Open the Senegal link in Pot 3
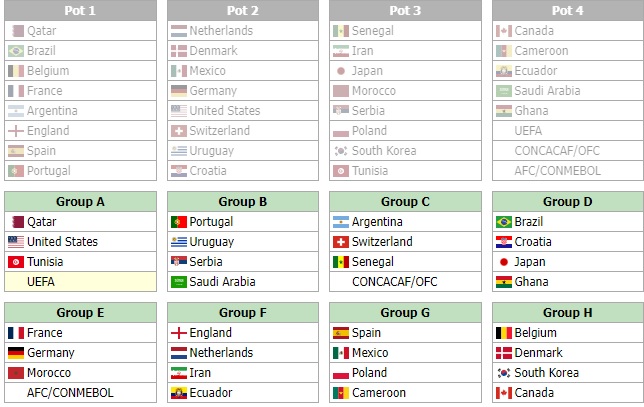Viewport: 644px width, 407px height. pyautogui.click(x=373, y=31)
